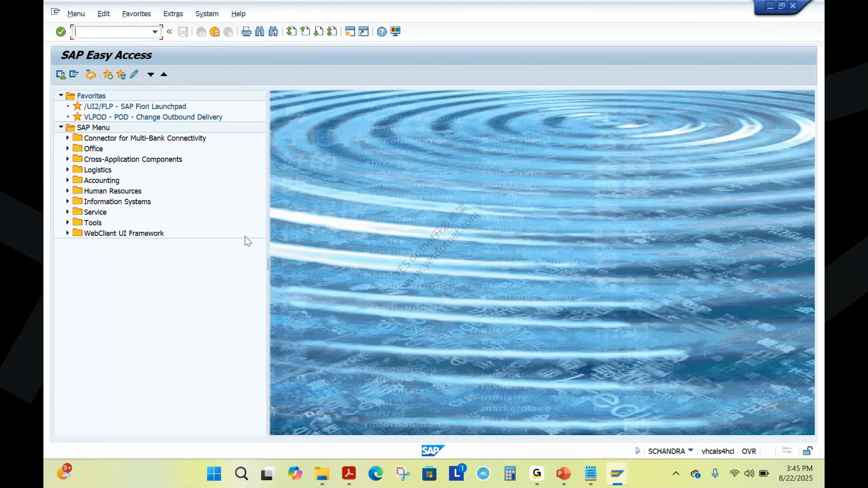868x488 pixels.
Task: Open the System menu
Action: click(207, 14)
